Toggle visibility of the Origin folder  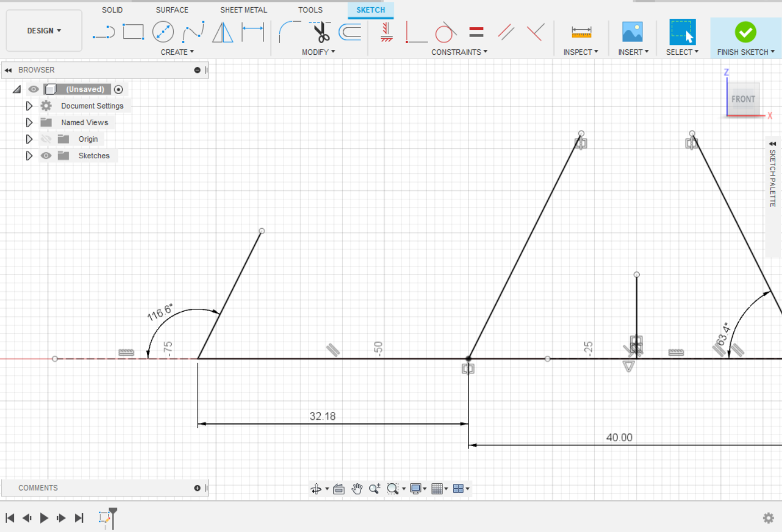click(x=46, y=139)
